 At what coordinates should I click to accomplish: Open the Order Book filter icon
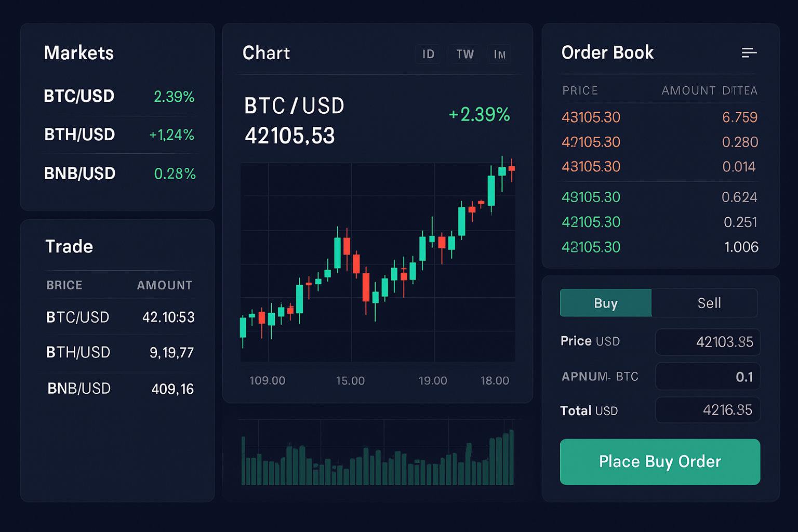tap(749, 52)
